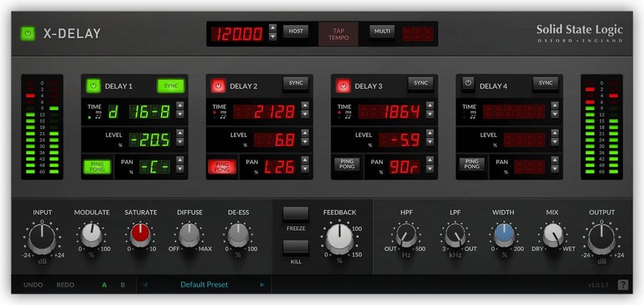Screen dimensions: 644x305
Task: Toggle Delay 3 power button
Action: (343, 86)
